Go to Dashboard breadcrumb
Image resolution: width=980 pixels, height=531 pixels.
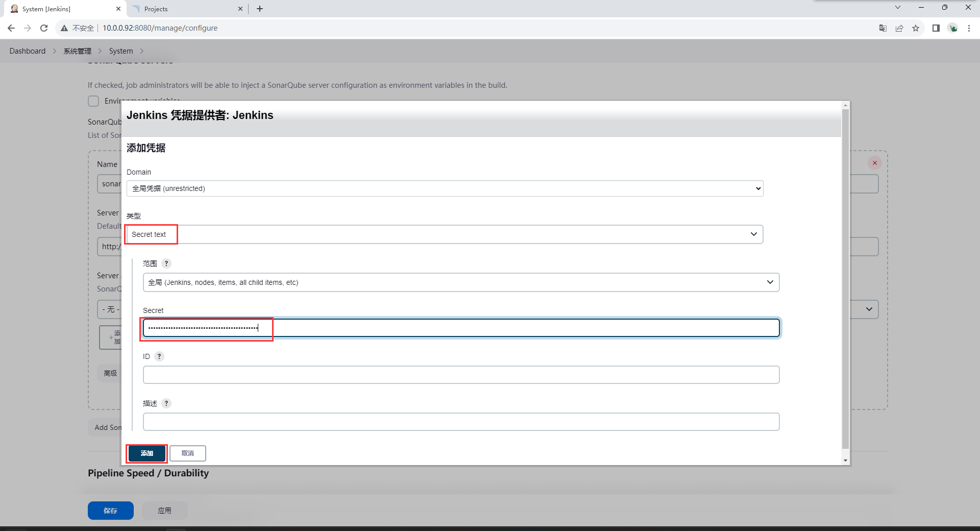click(28, 51)
